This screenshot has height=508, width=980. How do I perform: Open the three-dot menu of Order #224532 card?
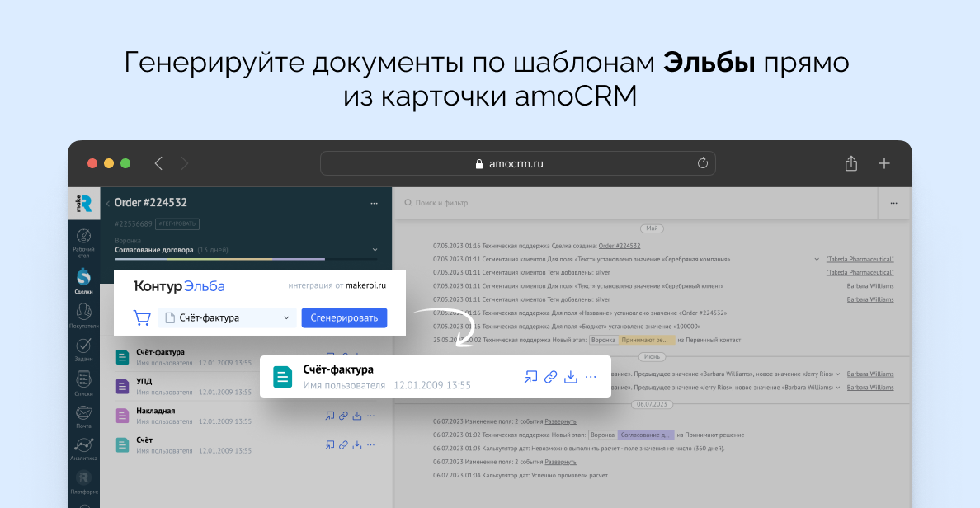tap(374, 203)
